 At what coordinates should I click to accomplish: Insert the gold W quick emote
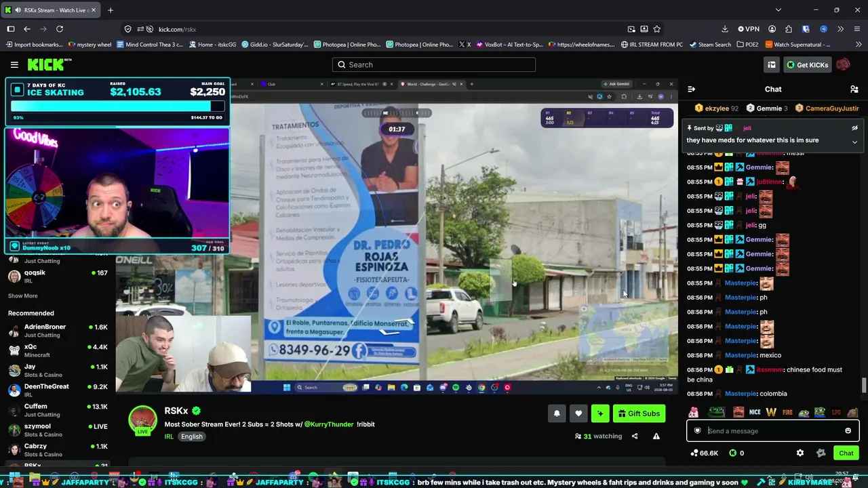pyautogui.click(x=771, y=412)
